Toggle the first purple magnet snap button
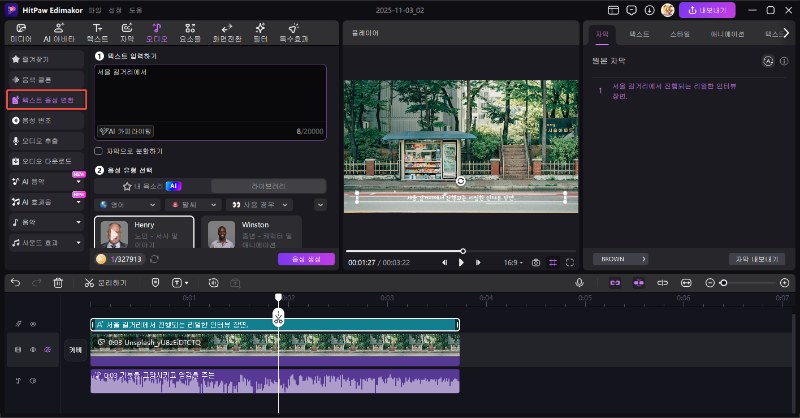Viewport: 800px width, 418px height. pos(615,283)
